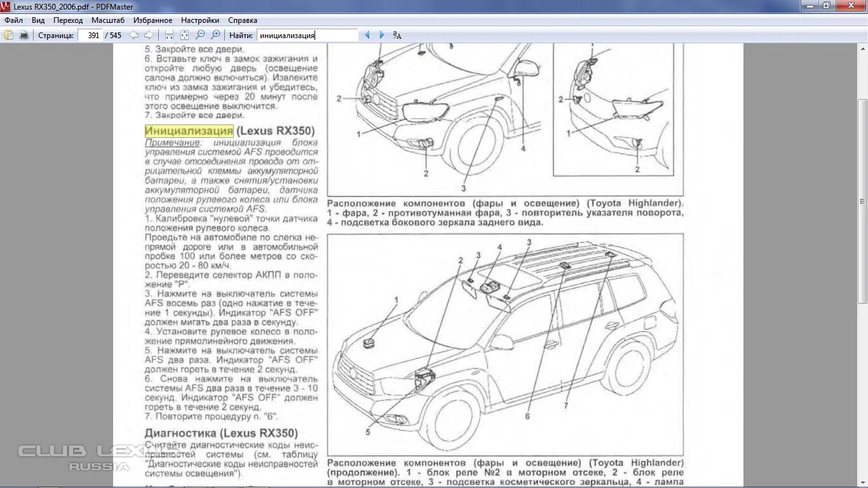Find next match with blue right arrow

click(x=382, y=35)
